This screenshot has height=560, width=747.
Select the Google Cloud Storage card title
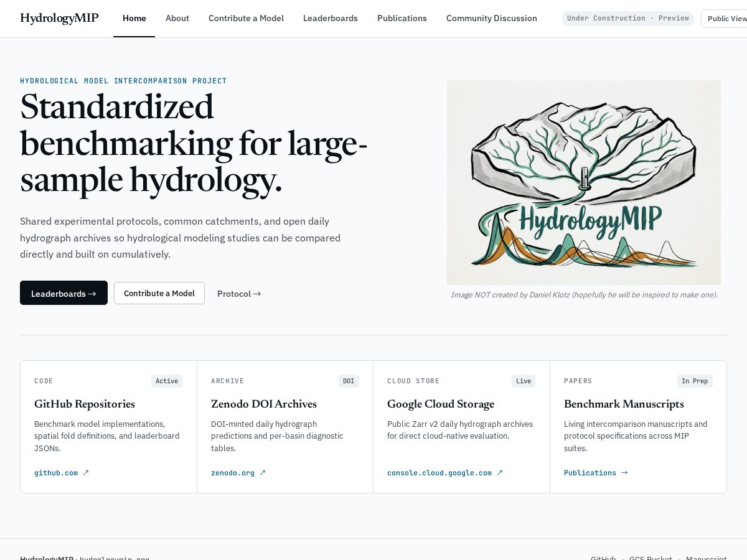click(441, 404)
